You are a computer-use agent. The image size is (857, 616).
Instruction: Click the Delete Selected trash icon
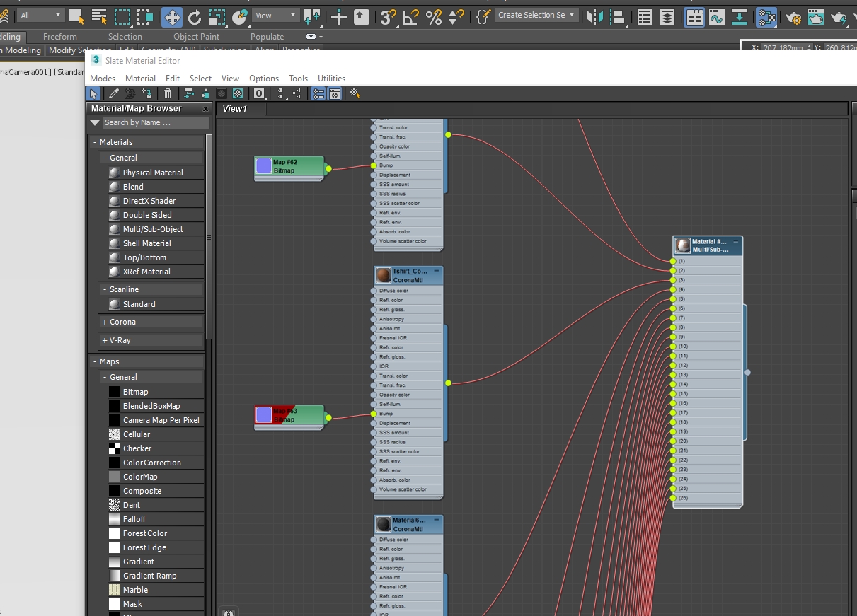tap(168, 93)
